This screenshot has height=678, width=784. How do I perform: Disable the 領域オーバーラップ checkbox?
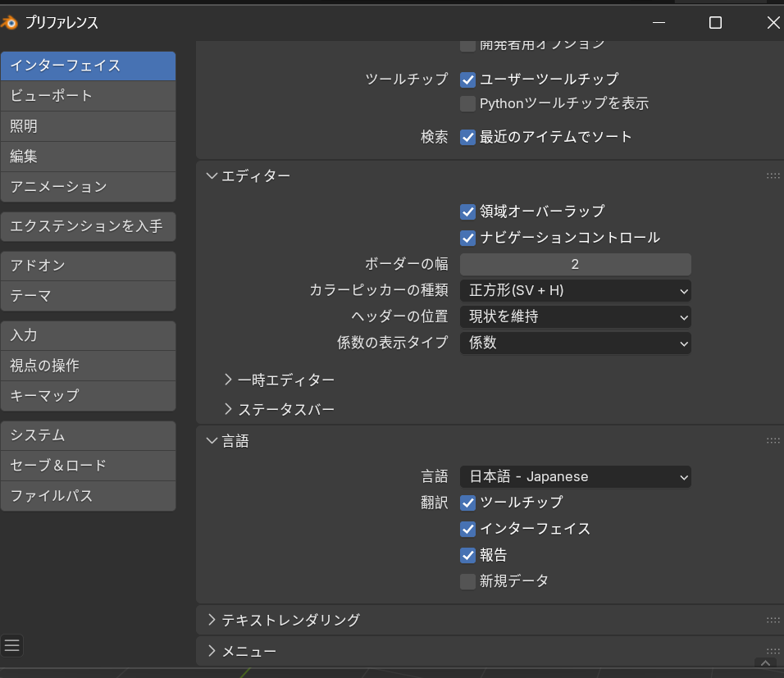click(468, 212)
